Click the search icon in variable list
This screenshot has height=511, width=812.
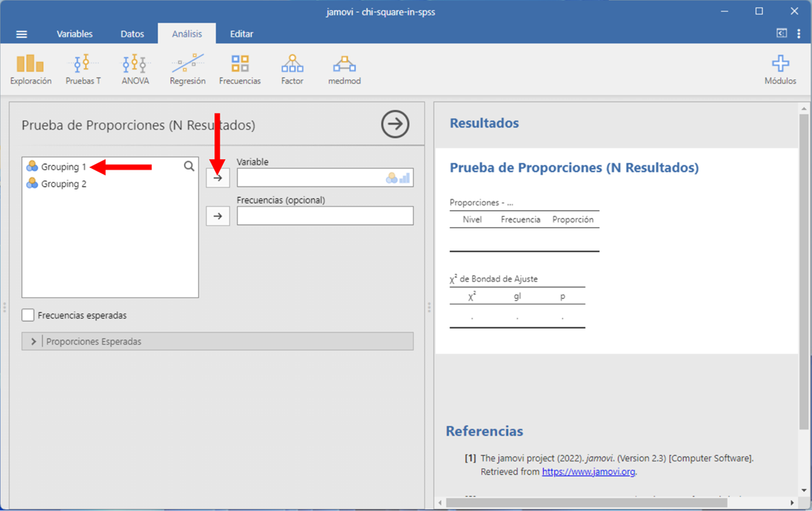tap(189, 166)
